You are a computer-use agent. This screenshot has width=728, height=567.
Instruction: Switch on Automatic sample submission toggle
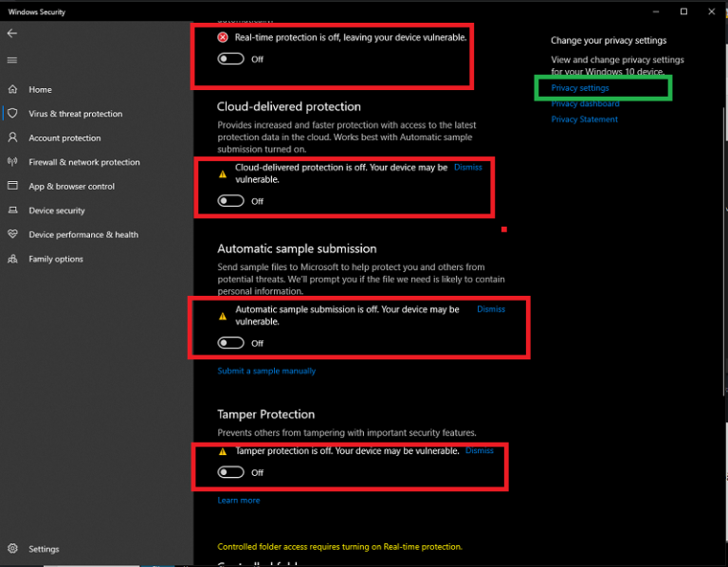(x=230, y=343)
